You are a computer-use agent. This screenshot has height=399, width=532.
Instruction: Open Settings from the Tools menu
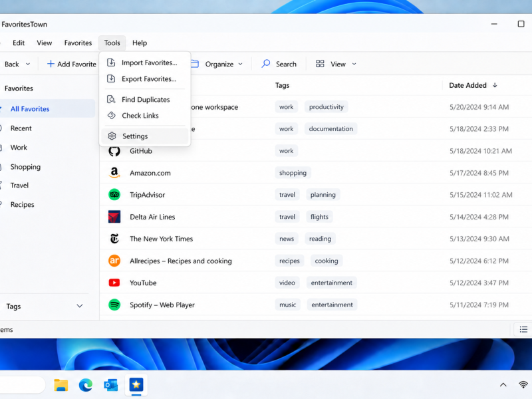point(145,136)
